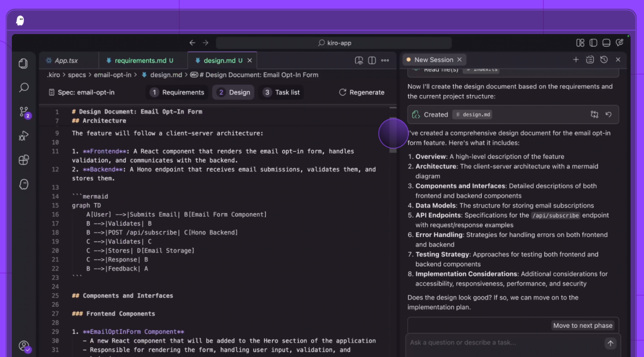Click the Ask a question chat input

(505, 343)
